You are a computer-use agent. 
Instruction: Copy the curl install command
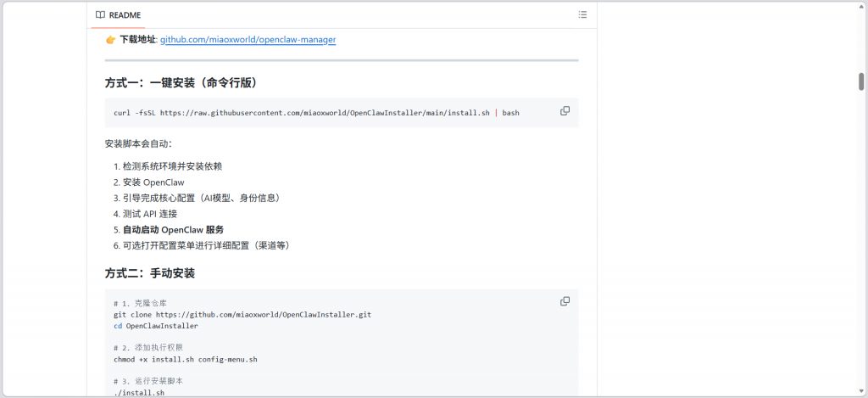pos(565,111)
